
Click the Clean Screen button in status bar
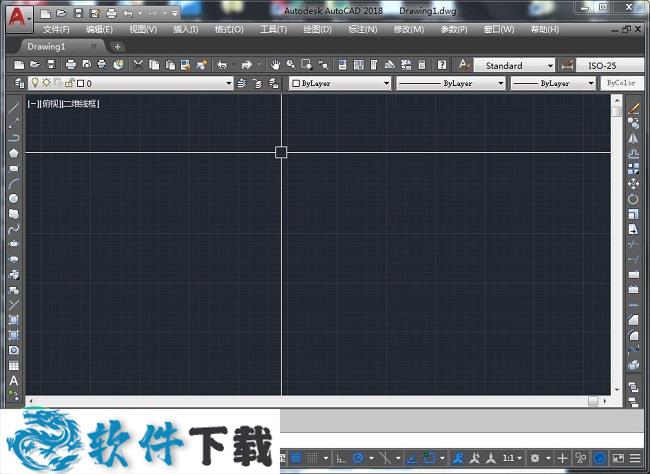[x=618, y=458]
